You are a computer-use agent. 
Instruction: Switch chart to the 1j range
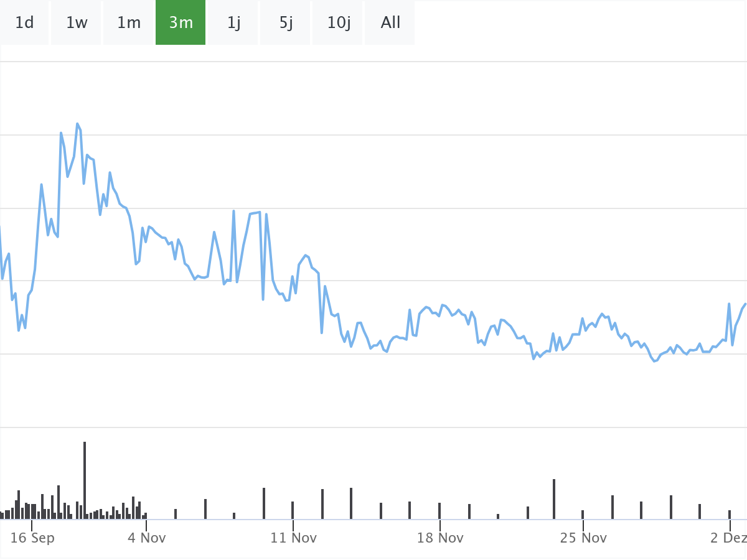coord(233,22)
